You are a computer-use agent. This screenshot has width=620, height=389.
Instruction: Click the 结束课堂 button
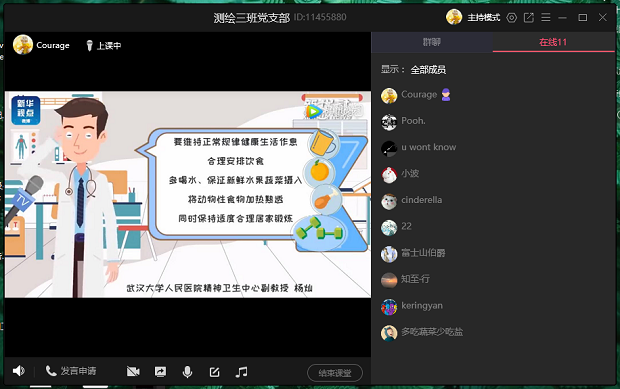(x=335, y=373)
